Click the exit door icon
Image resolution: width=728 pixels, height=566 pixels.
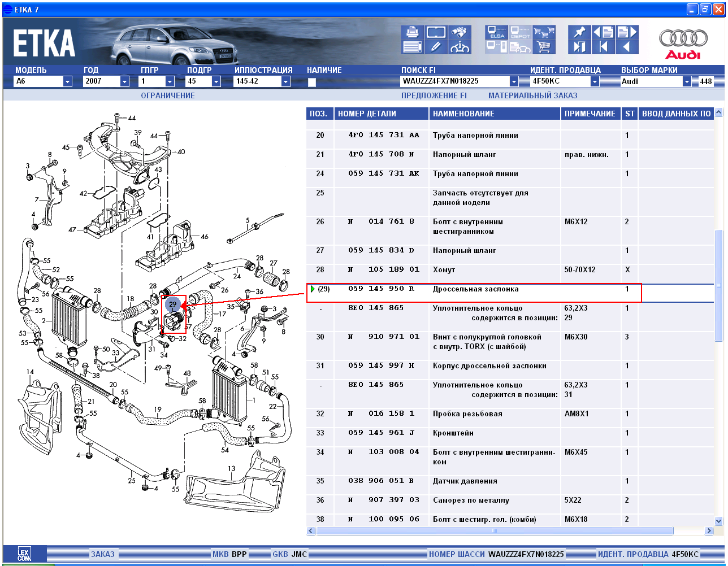click(x=579, y=47)
